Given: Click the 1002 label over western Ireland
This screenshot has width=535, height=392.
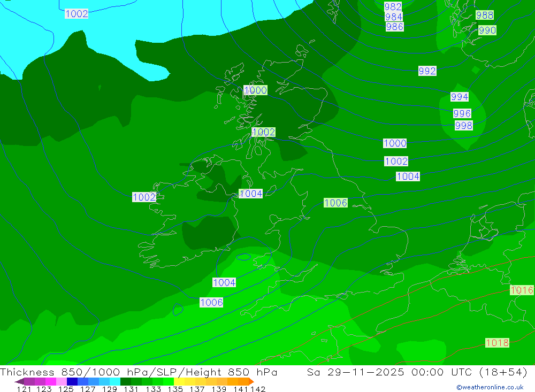Looking at the screenshot, I should point(144,197).
